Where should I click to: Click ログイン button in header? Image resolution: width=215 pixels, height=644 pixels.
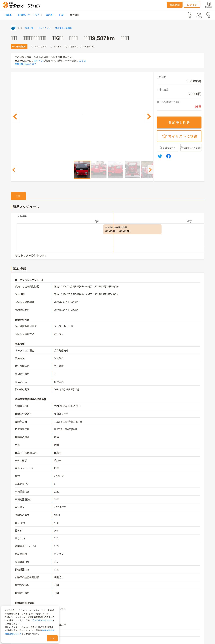click(x=192, y=5)
